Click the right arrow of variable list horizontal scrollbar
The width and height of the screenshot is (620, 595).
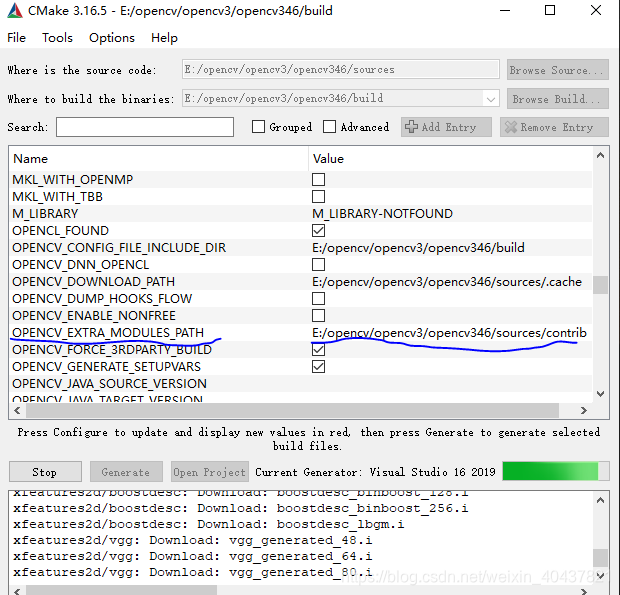584,410
